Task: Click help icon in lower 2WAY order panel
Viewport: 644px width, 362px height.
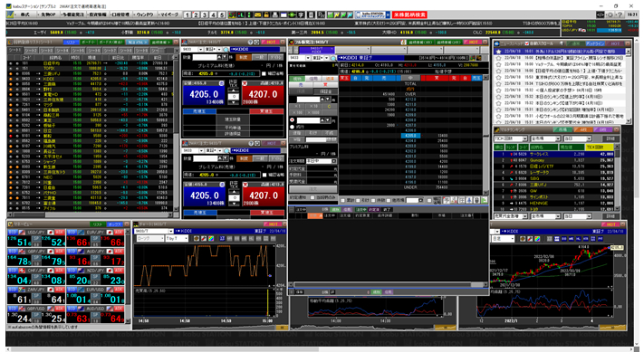Action: point(250,143)
